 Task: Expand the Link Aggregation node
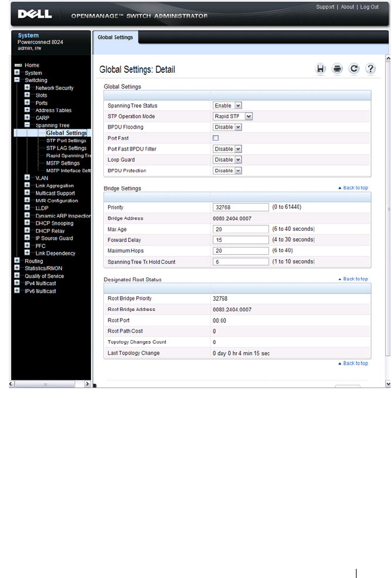tap(28, 185)
